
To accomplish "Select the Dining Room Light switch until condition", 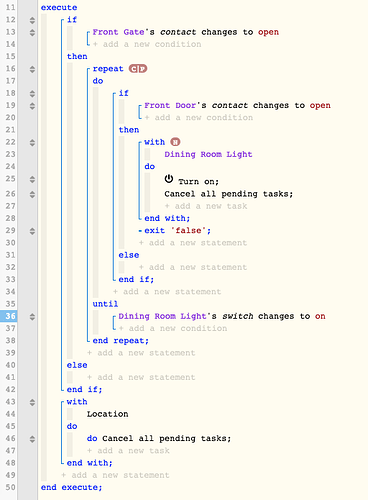I will point(222,316).
